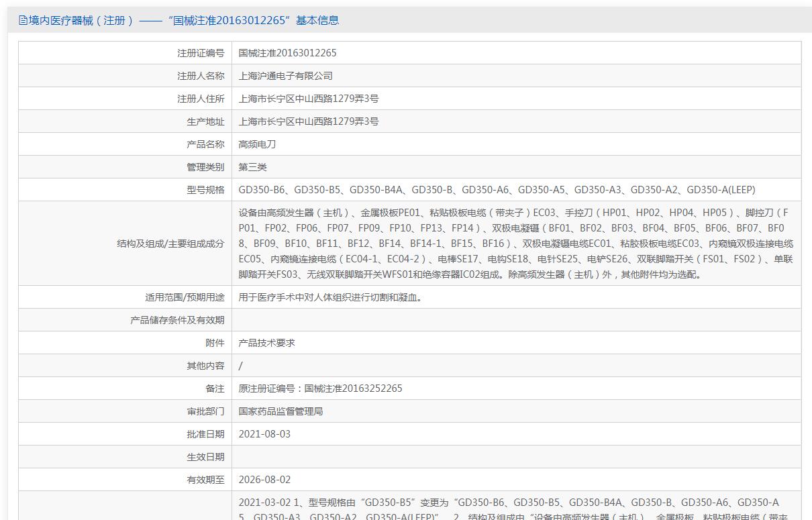Viewport: 812px width, 520px height.
Task: Click the 注册人名称 label cell
Action: tap(125, 76)
